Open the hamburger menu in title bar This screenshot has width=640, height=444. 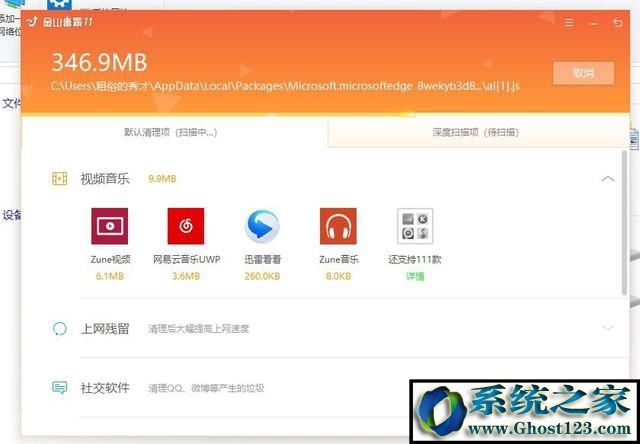569,22
